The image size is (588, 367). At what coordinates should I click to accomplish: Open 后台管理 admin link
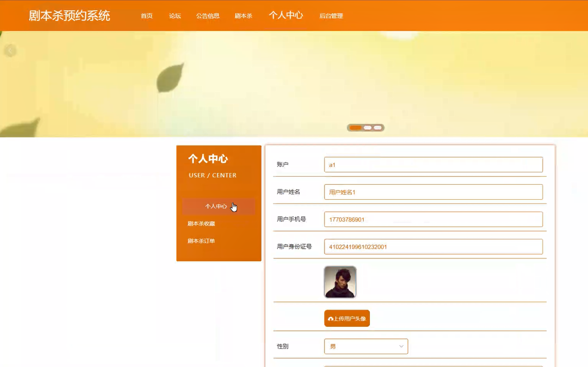click(x=331, y=16)
